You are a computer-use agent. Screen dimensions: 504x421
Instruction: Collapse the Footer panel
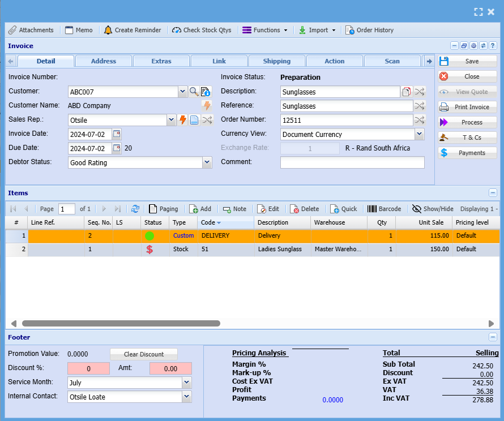pos(493,337)
